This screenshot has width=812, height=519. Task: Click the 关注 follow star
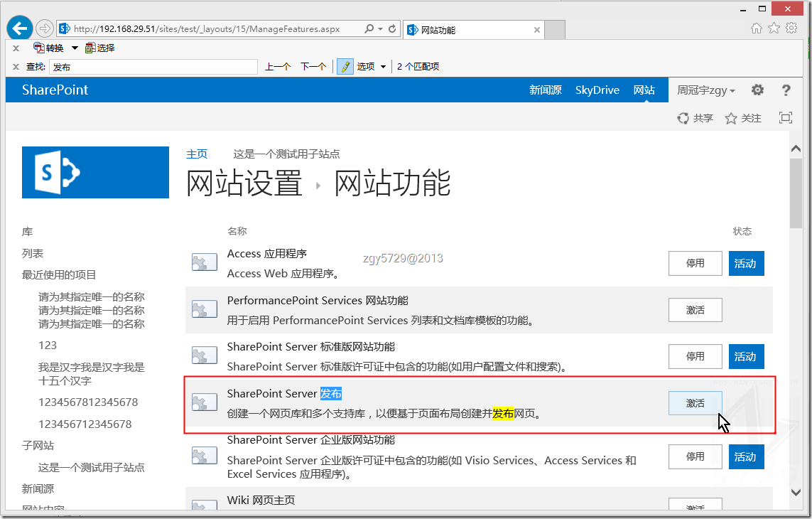tap(731, 118)
